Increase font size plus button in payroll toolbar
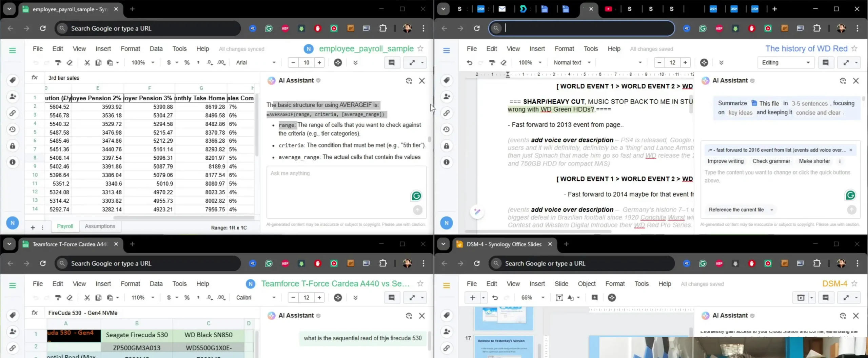This screenshot has height=358, width=868. (x=319, y=62)
